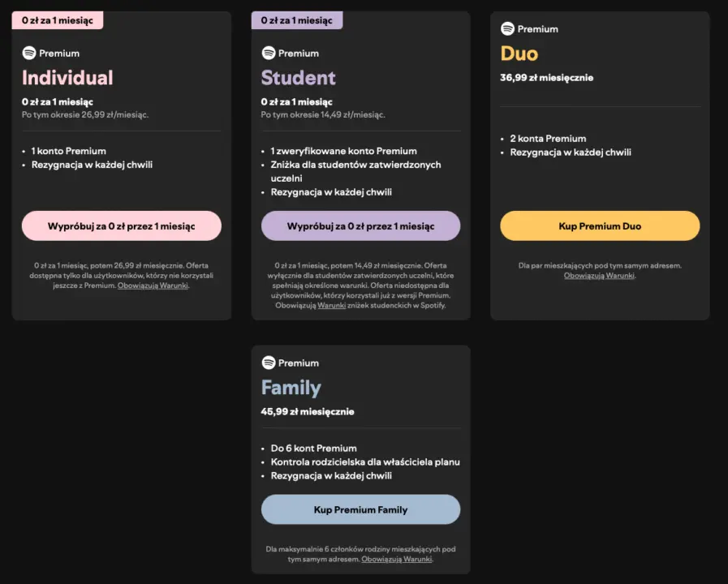Click Spotify logo on Student plan card

pos(269,53)
